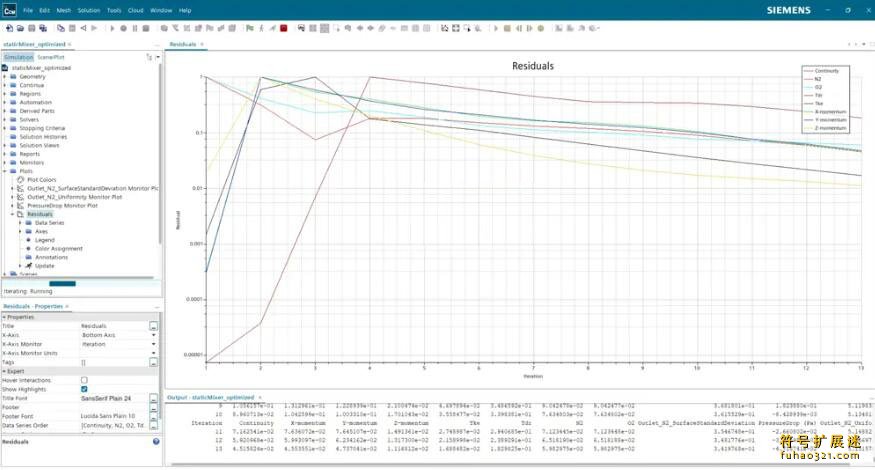
Task: Click ellipsis button next to Title Font
Action: point(154,399)
